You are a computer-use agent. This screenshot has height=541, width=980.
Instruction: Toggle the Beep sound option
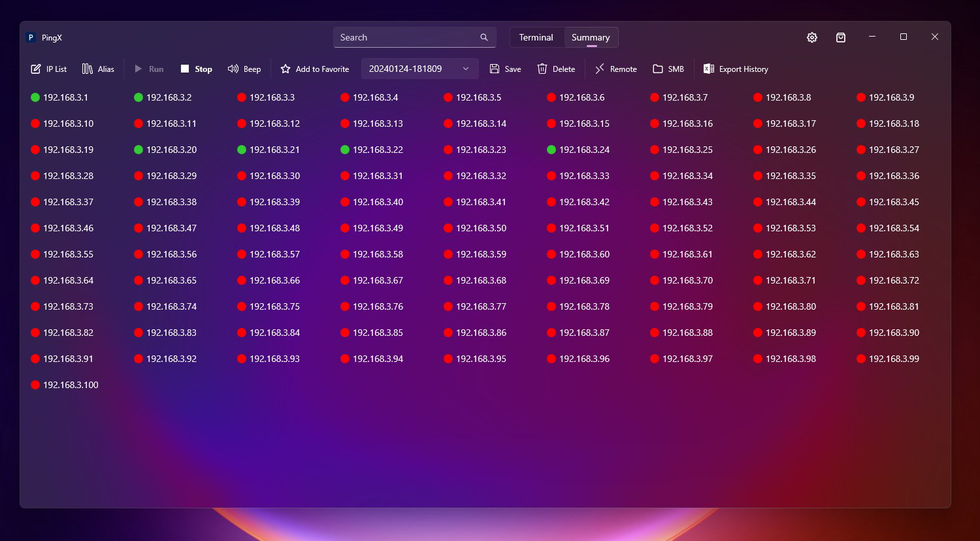[244, 69]
